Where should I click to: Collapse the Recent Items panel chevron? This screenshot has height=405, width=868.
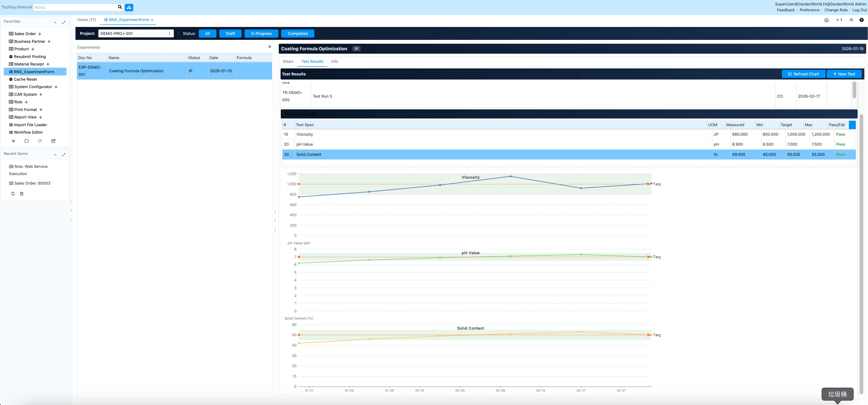tap(55, 154)
